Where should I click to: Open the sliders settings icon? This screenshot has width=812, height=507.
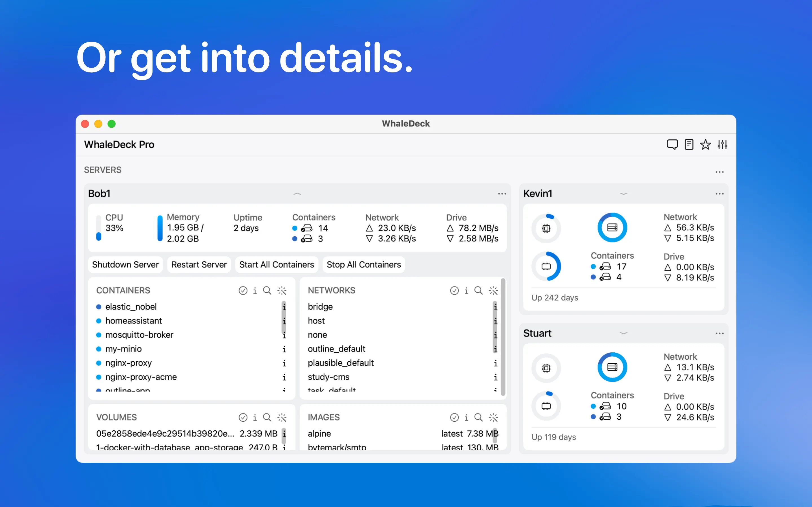722,144
